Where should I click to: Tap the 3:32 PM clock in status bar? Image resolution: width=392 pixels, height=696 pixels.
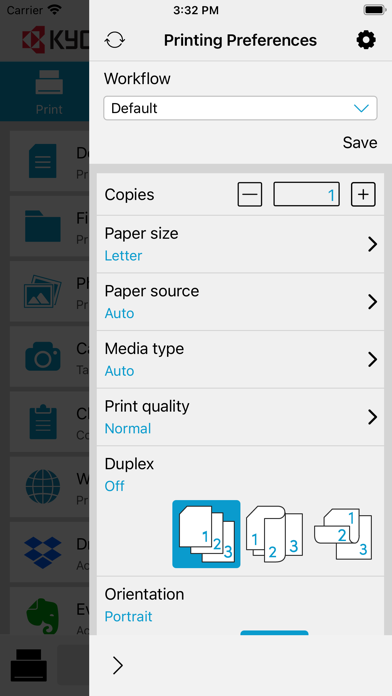pyautogui.click(x=196, y=10)
